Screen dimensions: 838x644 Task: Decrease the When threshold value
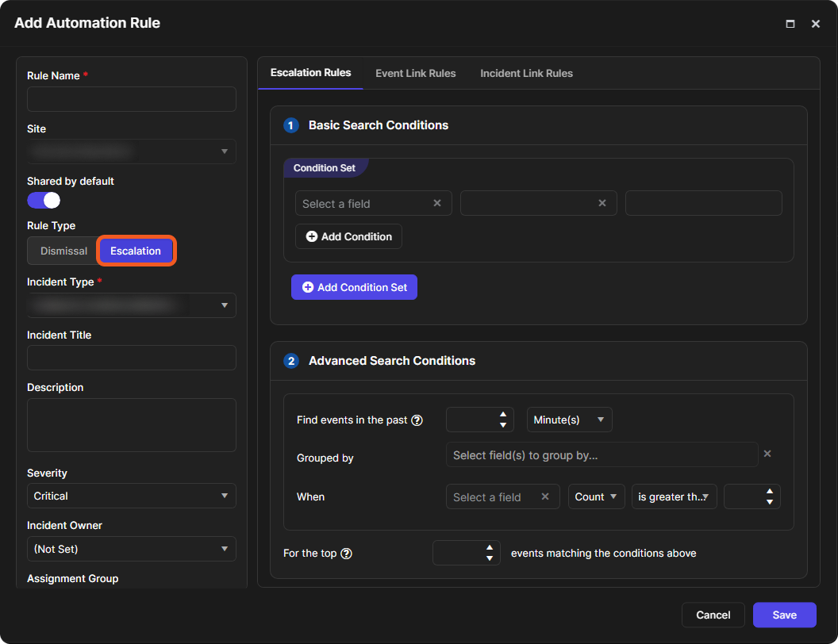[770, 502]
